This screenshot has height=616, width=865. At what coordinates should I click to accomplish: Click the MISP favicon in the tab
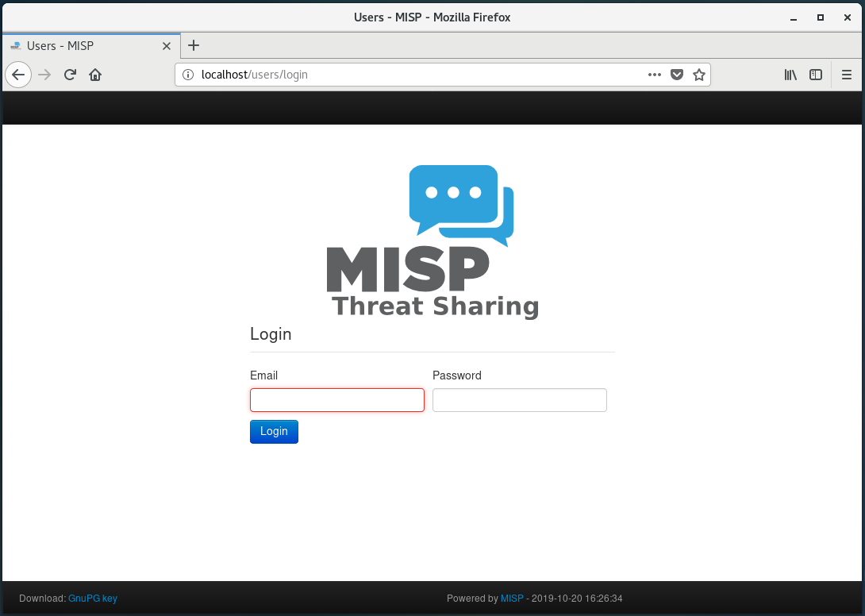tap(15, 46)
